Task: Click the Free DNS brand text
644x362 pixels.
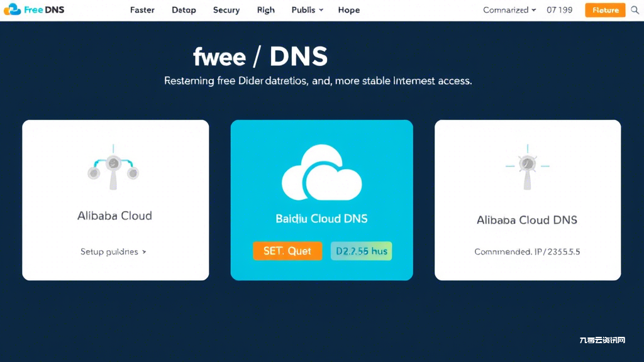Action: coord(44,10)
